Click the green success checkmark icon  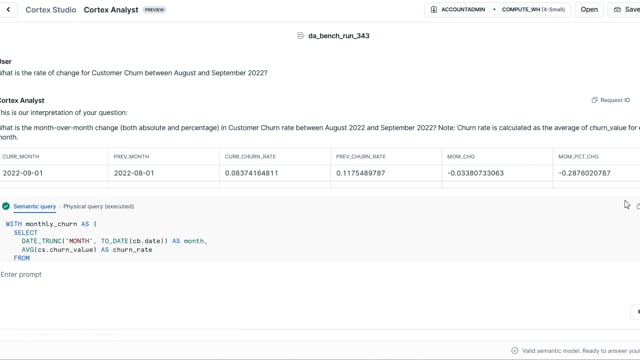click(6, 206)
